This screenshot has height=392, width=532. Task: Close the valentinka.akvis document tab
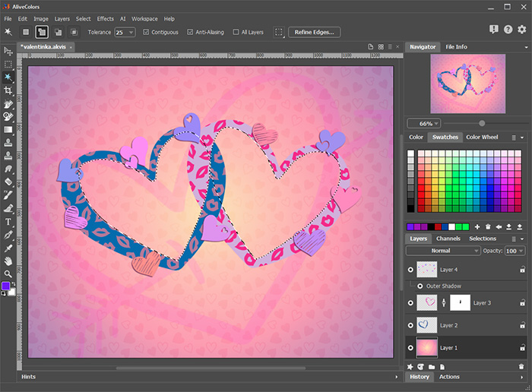tap(71, 47)
